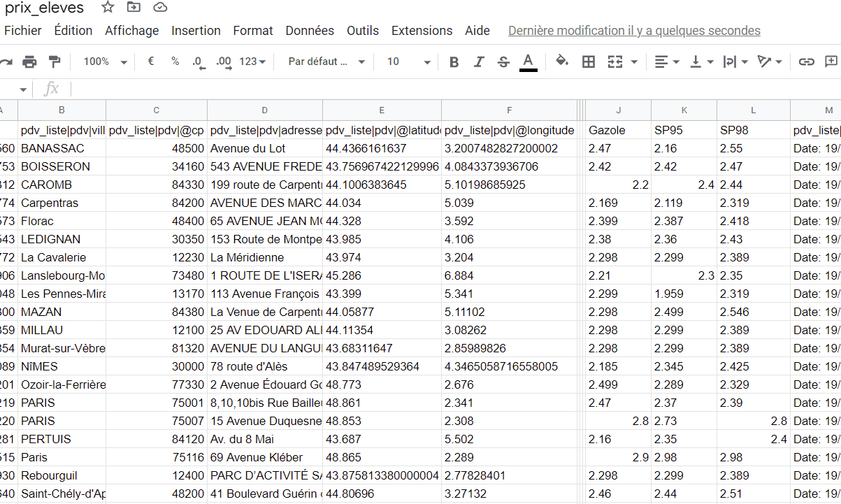Open the cell fill color bucket
The width and height of the screenshot is (841, 504).
pyautogui.click(x=561, y=62)
